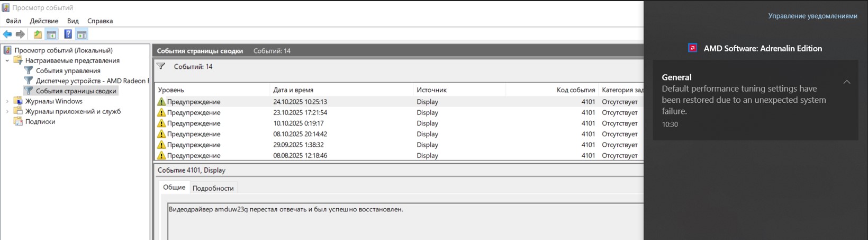Select Подписки in the console tree
This screenshot has height=240, width=868.
pyautogui.click(x=40, y=121)
